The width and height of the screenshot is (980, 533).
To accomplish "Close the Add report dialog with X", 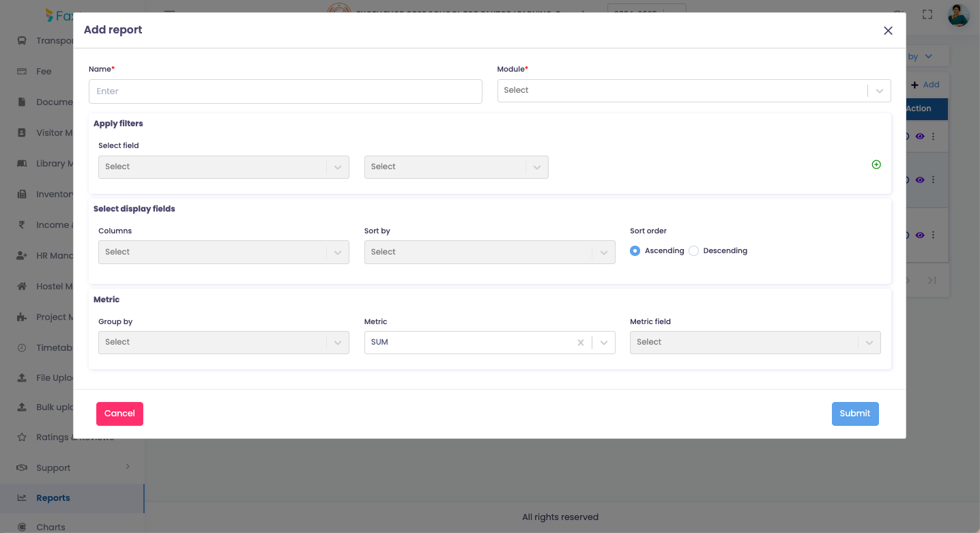I will 888,31.
